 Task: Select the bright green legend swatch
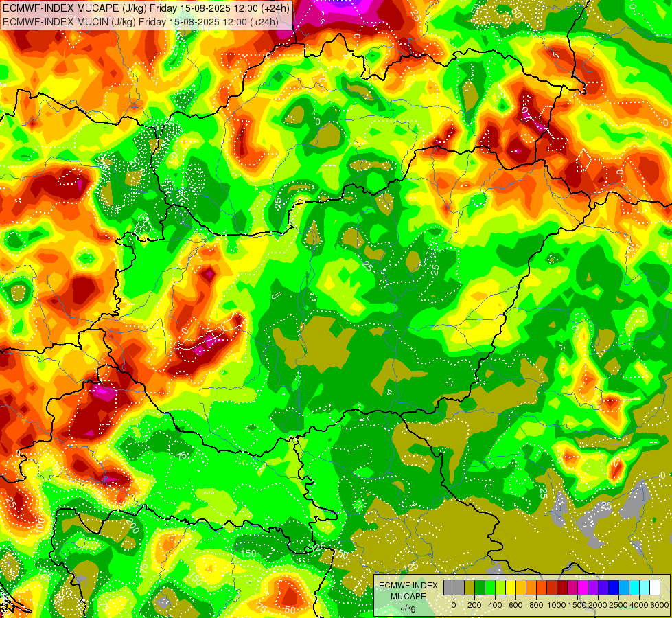click(x=490, y=587)
